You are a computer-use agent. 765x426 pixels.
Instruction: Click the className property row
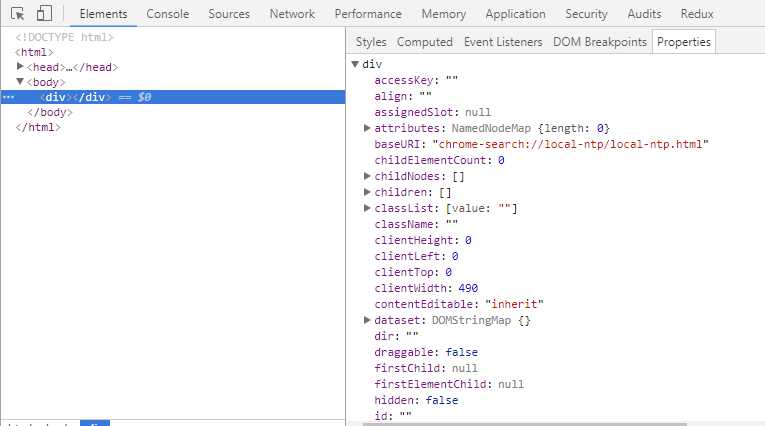click(416, 224)
